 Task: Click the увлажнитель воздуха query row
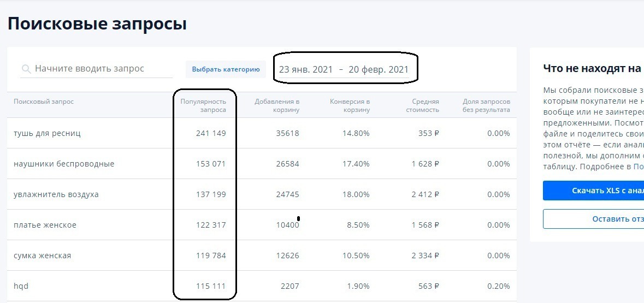pyautogui.click(x=56, y=194)
